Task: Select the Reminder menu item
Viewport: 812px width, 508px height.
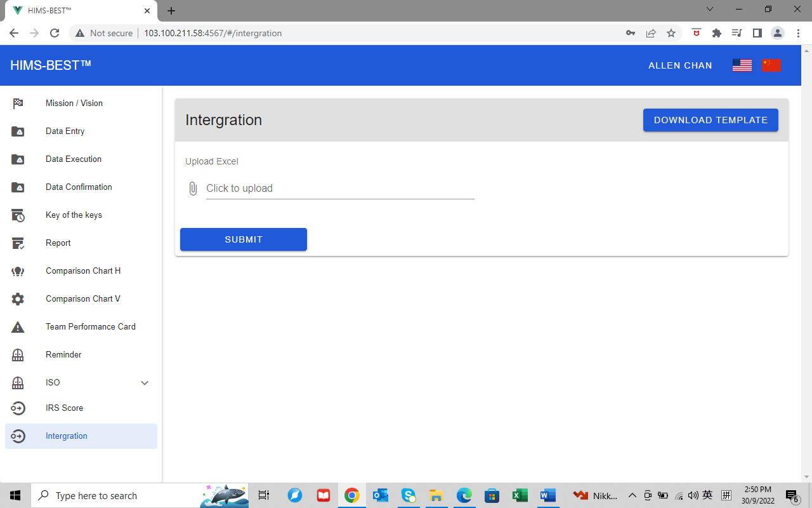Action: pyautogui.click(x=63, y=355)
